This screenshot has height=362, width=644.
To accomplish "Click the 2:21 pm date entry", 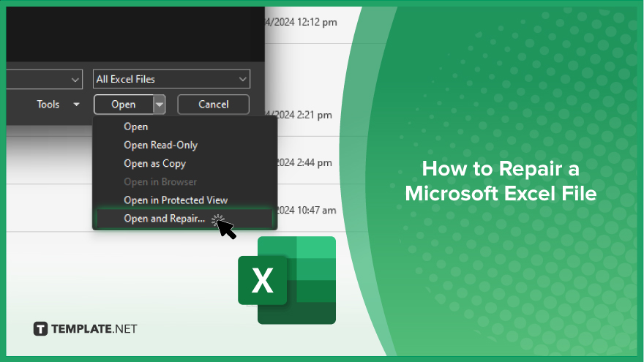I will point(299,115).
